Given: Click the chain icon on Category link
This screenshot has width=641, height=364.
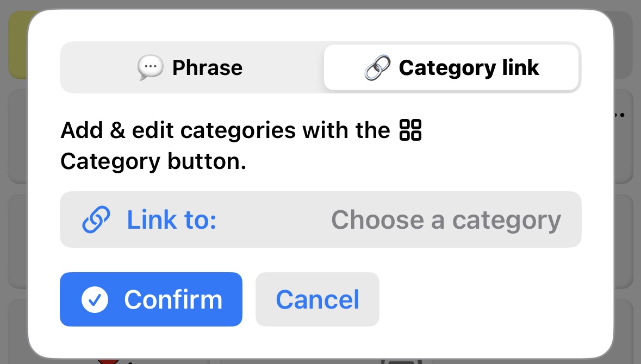Looking at the screenshot, I should 377,68.
